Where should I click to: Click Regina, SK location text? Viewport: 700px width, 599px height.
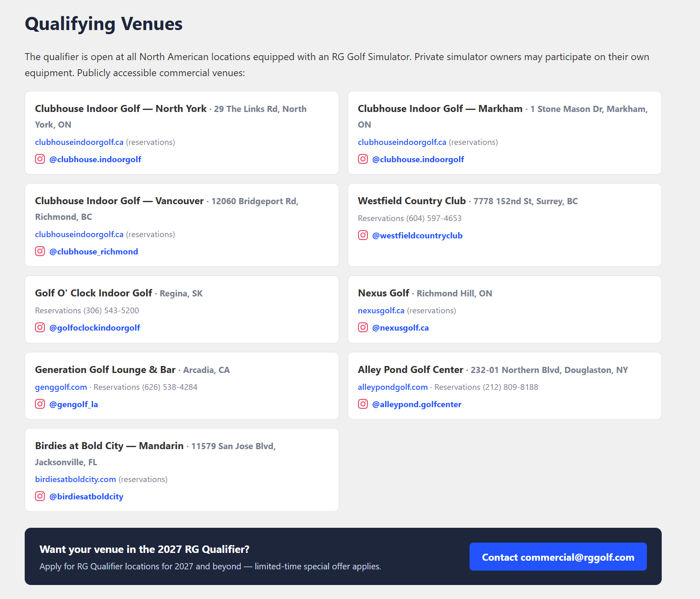[181, 294]
